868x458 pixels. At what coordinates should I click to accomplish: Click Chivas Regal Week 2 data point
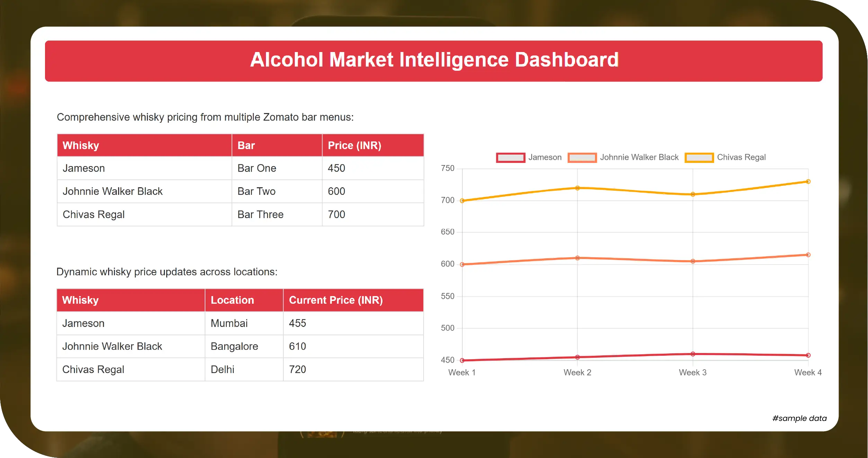coord(577,188)
